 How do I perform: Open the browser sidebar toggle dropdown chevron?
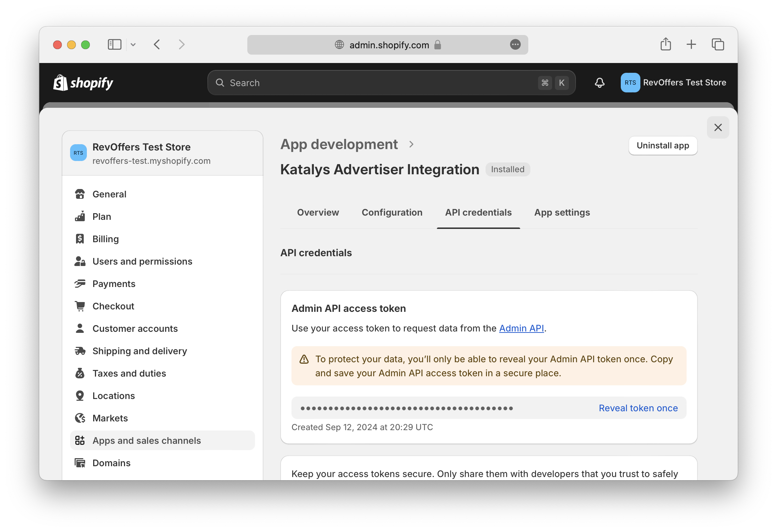click(133, 44)
